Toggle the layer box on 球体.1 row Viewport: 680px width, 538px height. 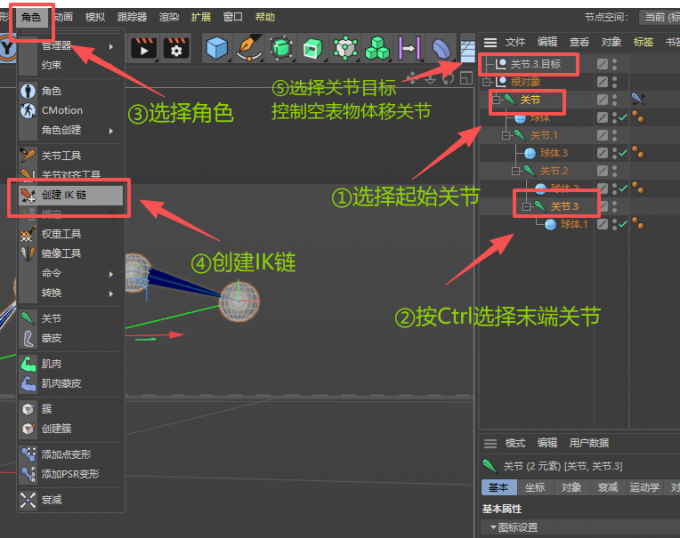(x=602, y=224)
